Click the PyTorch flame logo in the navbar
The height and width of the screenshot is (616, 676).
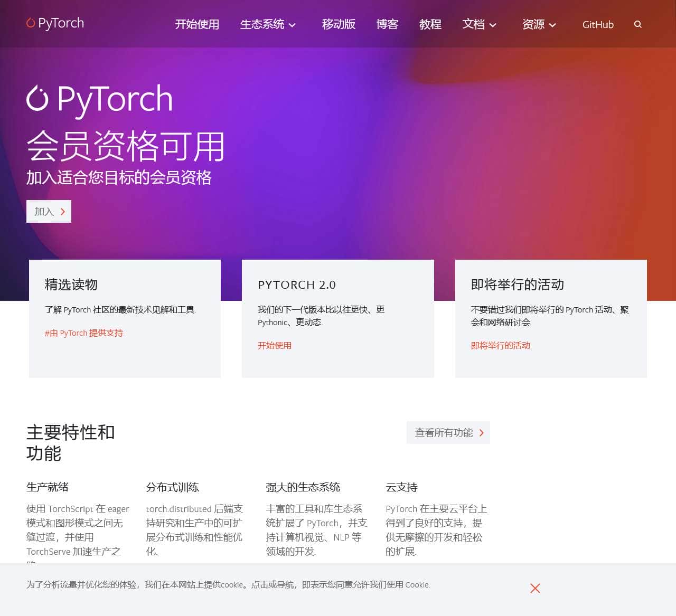[x=32, y=23]
